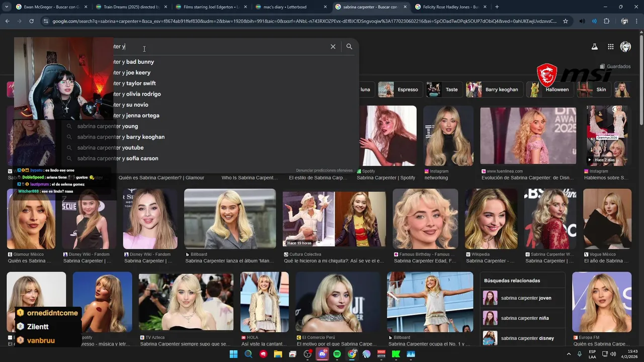Filter images by Espresso chip

[x=399, y=89]
